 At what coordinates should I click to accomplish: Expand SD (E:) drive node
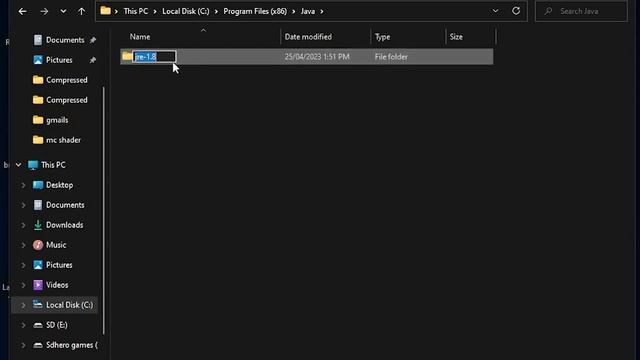(23, 325)
